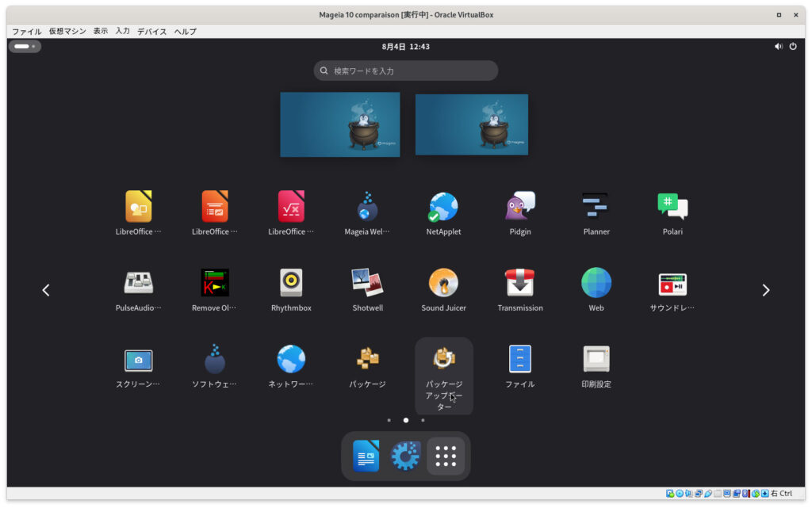Launch Transmission torrent client

520,282
